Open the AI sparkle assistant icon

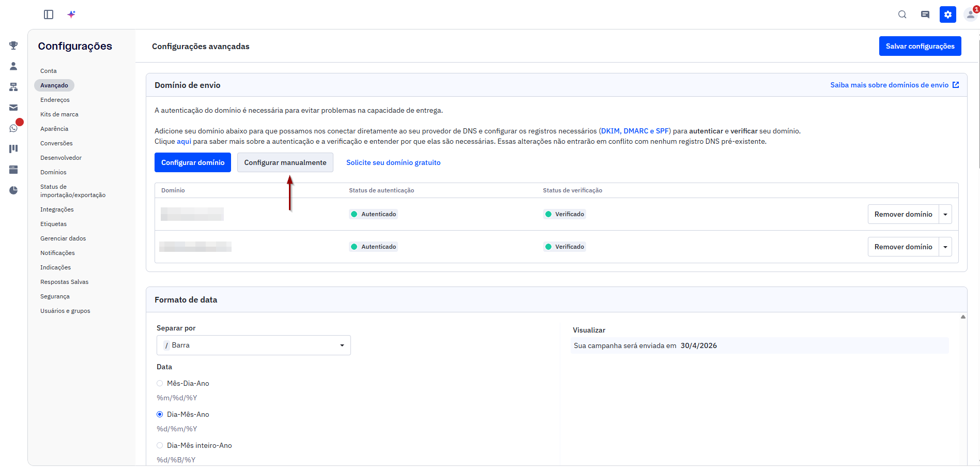coord(71,14)
